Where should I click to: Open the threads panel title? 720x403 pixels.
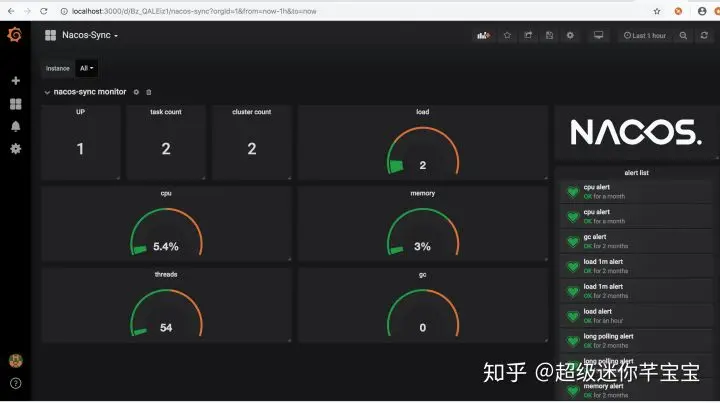pos(166,274)
